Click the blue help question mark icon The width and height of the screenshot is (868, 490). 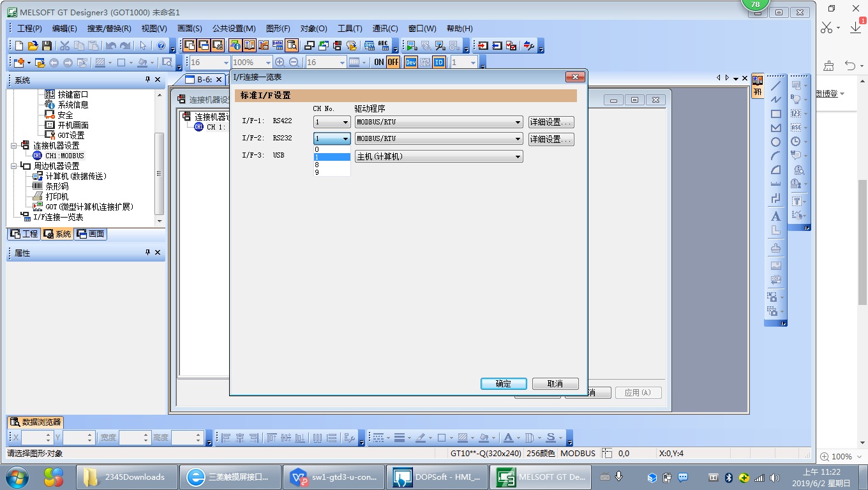(161, 46)
